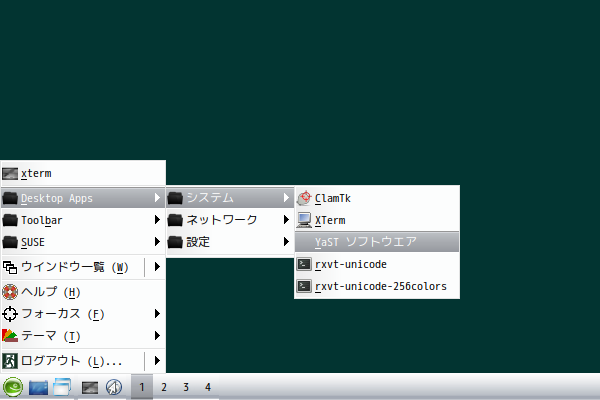
Task: Expand the 設定 submenu arrow
Action: [x=286, y=241]
